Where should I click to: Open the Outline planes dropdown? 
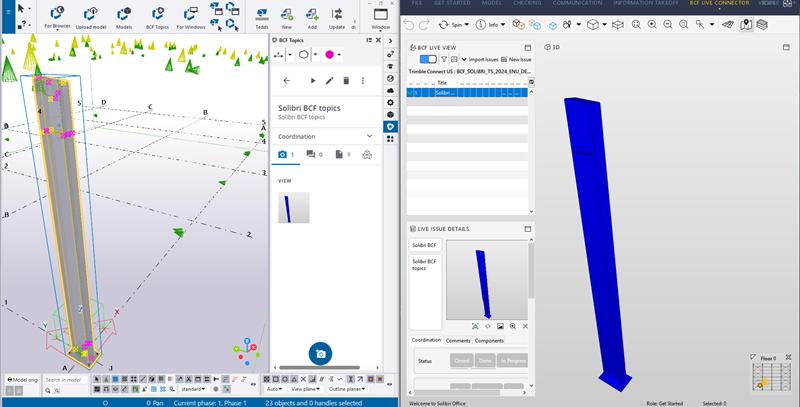(x=346, y=389)
